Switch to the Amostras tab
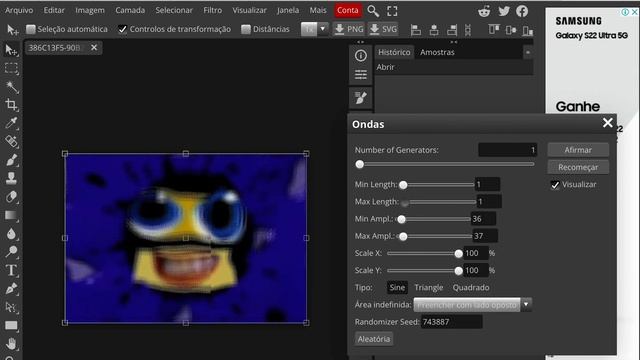Screen dimensions: 640x360 coord(437,52)
